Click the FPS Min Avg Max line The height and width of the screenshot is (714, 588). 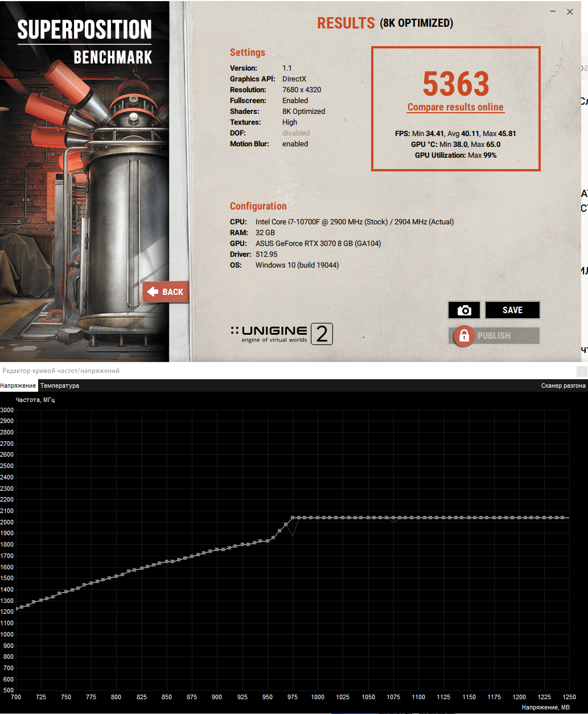tap(455, 134)
